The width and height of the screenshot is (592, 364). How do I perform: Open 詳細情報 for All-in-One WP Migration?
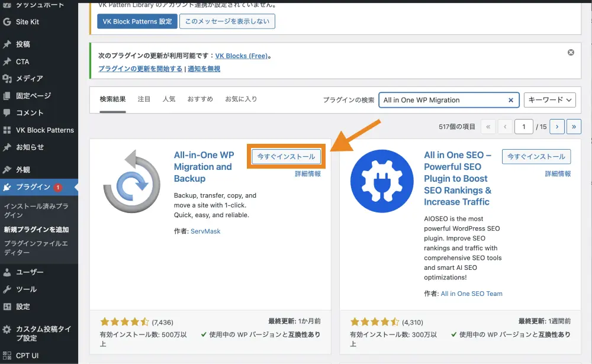pos(308,173)
